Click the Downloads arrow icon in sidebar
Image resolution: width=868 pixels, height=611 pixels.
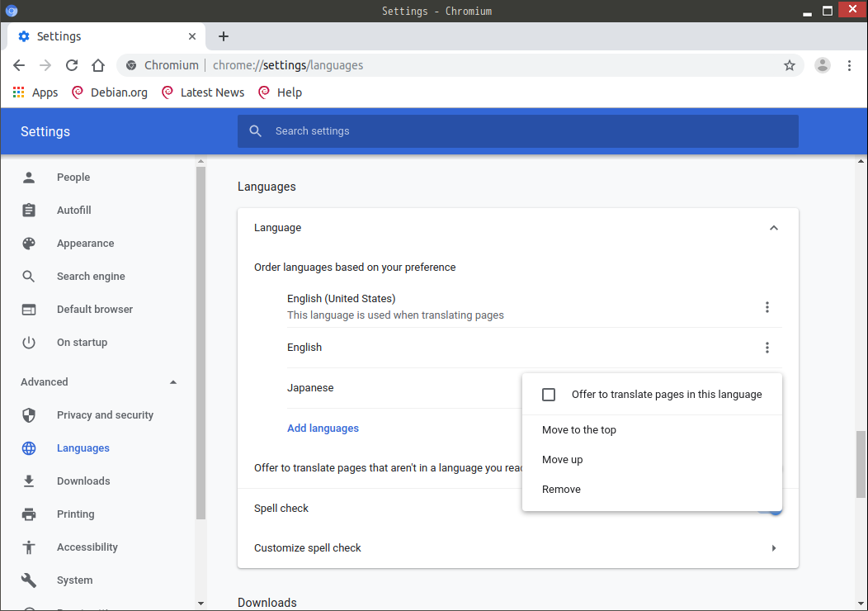pyautogui.click(x=29, y=481)
